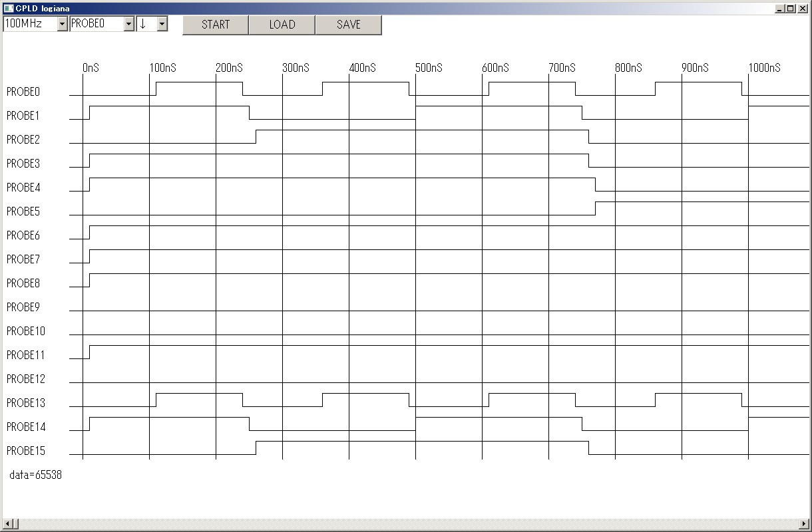812x532 pixels.
Task: Open the PROBE0 trigger source dropdown arrow
Action: pos(129,24)
